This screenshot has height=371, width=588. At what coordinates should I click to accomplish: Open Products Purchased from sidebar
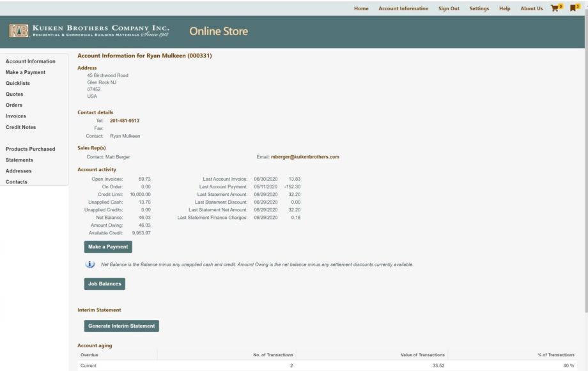31,149
